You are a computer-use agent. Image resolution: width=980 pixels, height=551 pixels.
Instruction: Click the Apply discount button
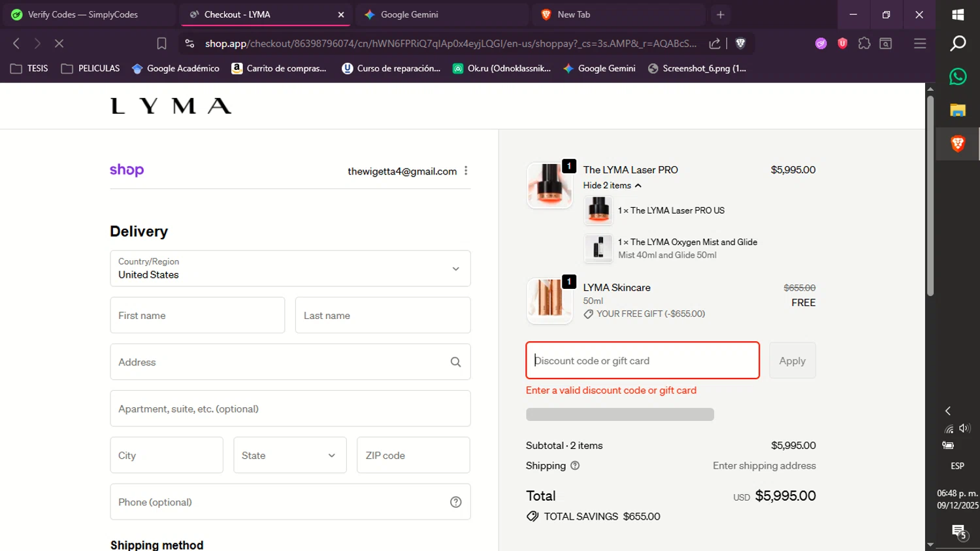(x=792, y=361)
